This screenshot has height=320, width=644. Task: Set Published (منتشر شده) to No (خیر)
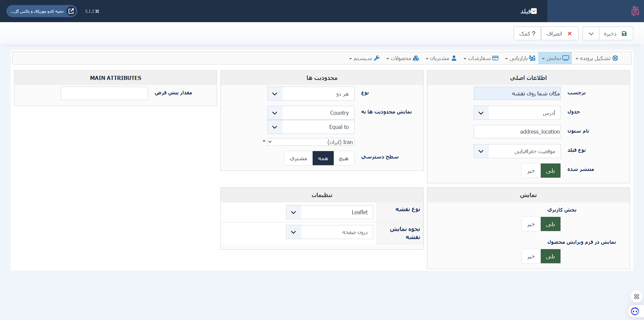(531, 171)
